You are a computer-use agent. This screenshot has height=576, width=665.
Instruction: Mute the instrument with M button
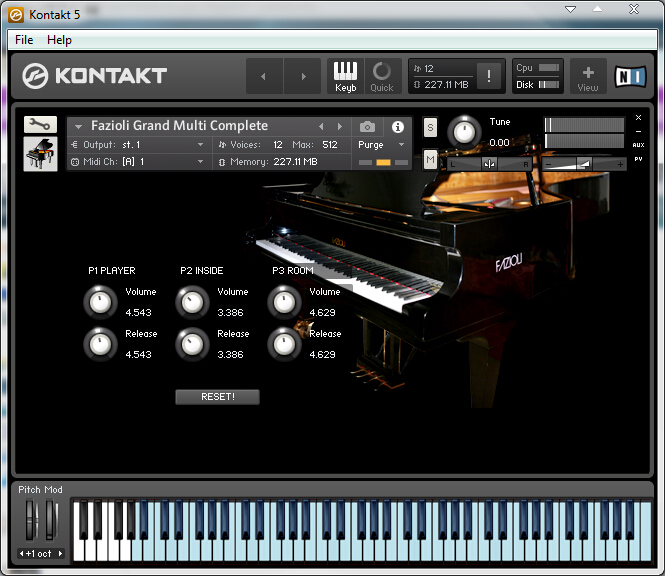(430, 160)
